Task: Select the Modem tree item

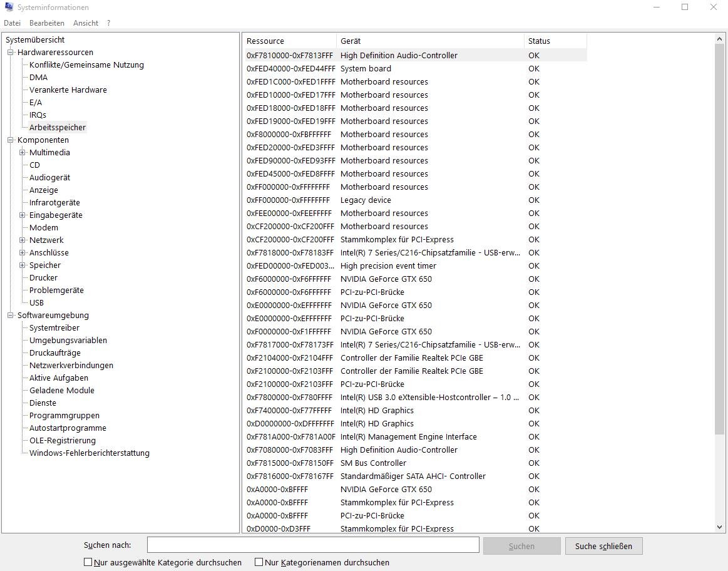Action: (x=44, y=228)
